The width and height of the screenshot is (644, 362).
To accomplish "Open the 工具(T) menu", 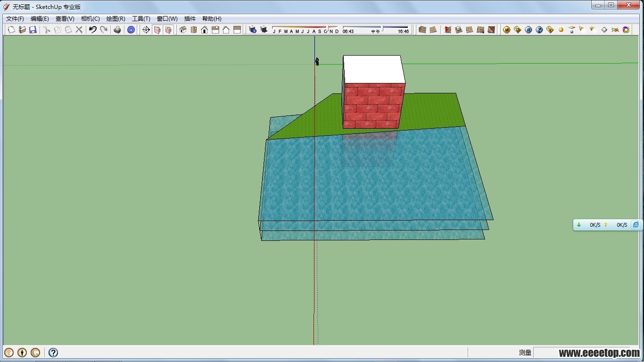I will click(141, 19).
